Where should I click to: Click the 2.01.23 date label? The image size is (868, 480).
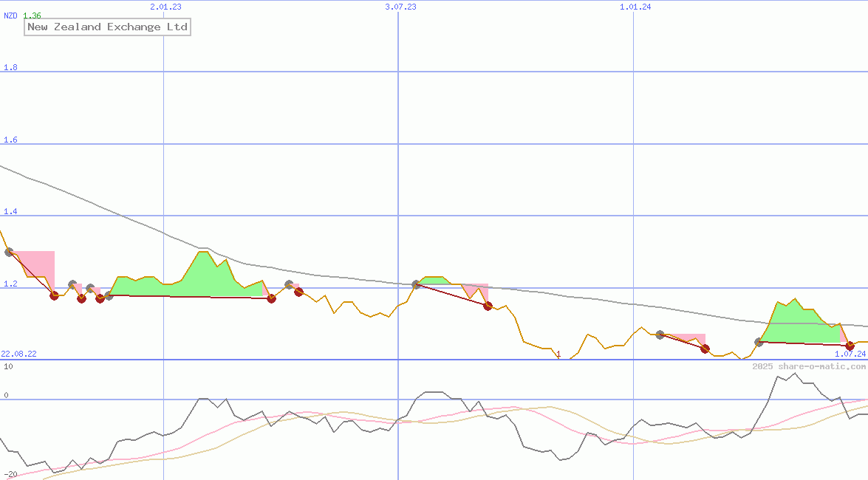pyautogui.click(x=165, y=7)
